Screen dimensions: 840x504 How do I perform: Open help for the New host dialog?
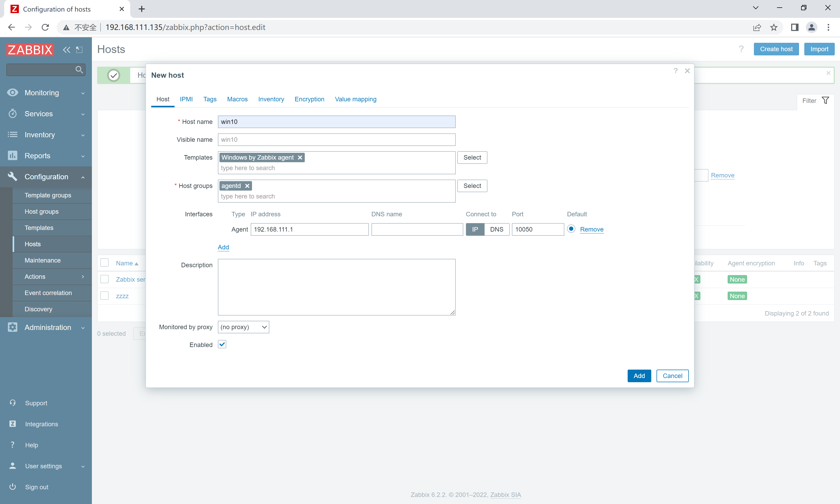click(x=676, y=71)
